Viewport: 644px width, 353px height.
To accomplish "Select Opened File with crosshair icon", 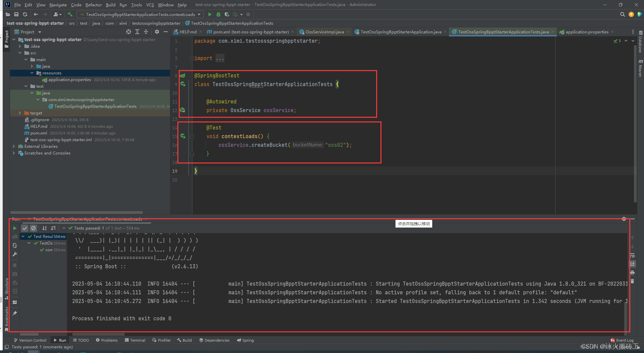I will (x=129, y=32).
